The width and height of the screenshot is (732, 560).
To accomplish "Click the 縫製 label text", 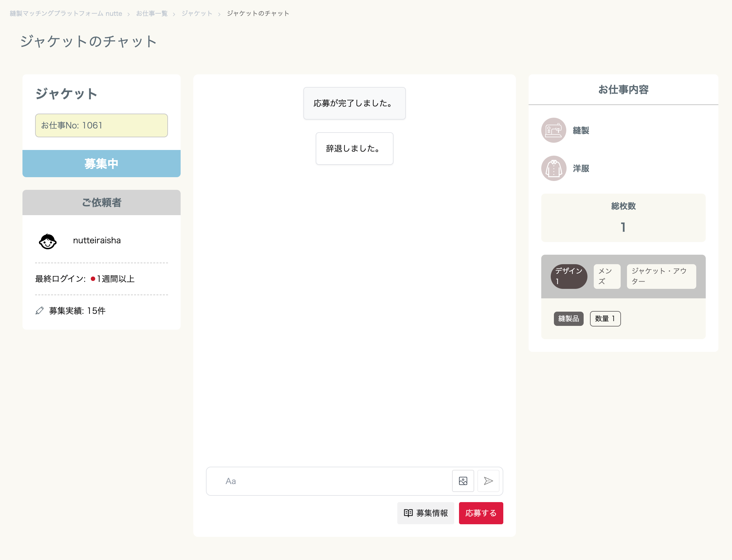I will (581, 130).
